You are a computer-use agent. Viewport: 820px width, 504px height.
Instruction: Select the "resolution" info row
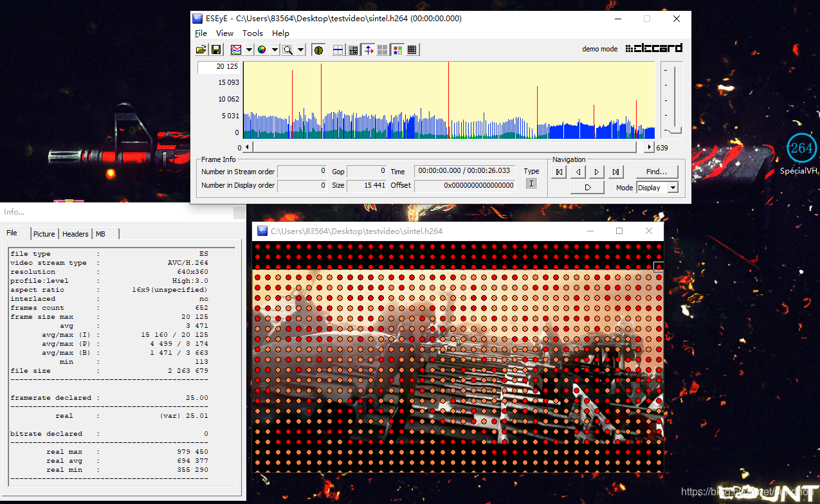109,272
